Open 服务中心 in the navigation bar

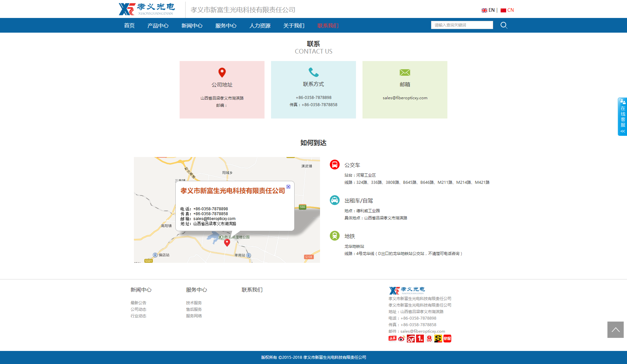pyautogui.click(x=226, y=25)
